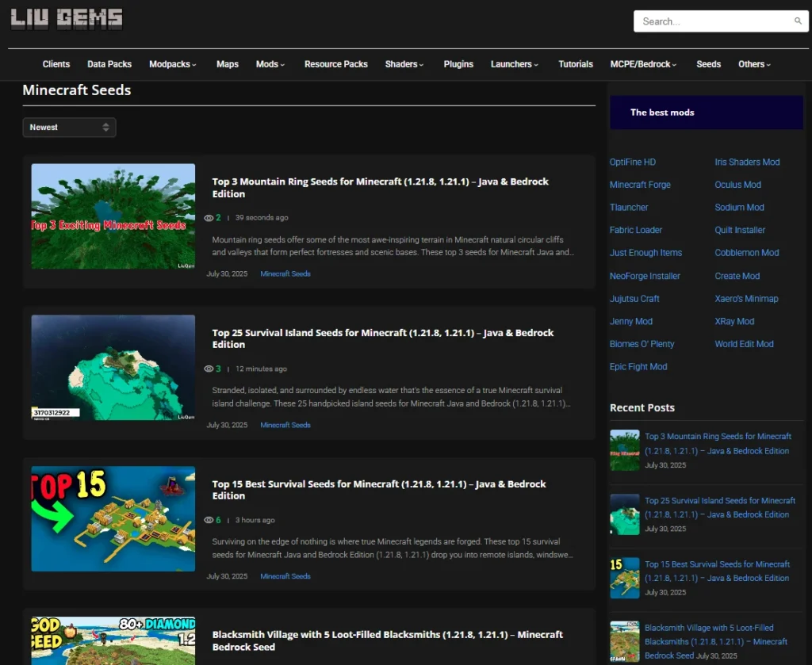Expand the Launchers menu
Image resolution: width=812 pixels, height=665 pixels.
515,64
